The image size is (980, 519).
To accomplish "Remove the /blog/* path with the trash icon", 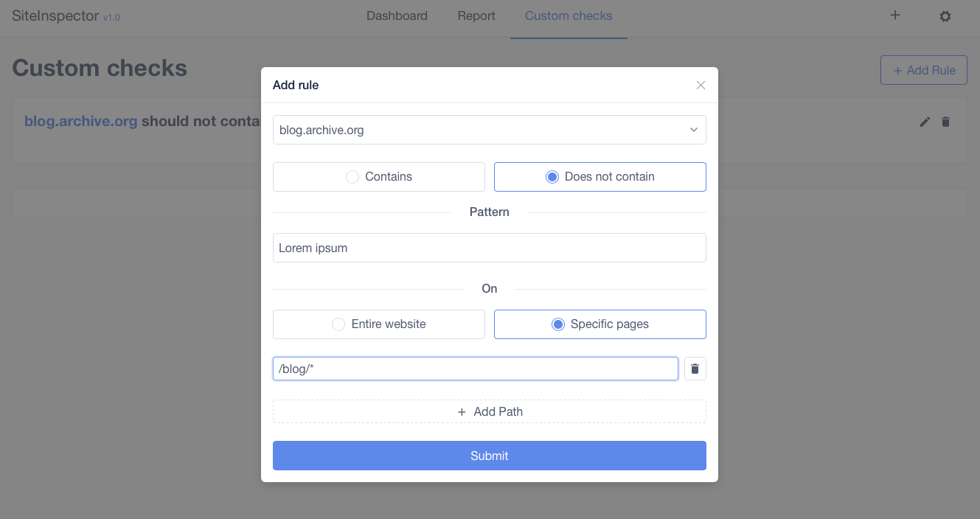I will point(695,369).
